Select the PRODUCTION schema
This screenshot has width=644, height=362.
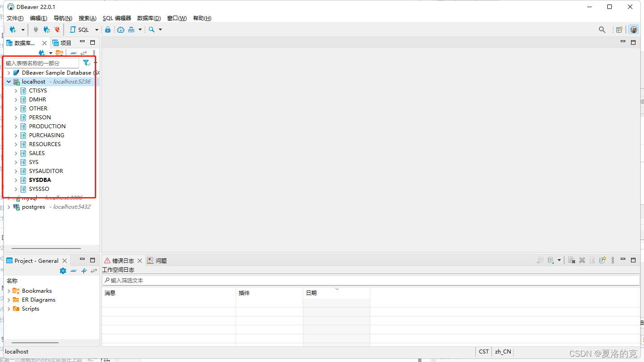[x=47, y=126]
